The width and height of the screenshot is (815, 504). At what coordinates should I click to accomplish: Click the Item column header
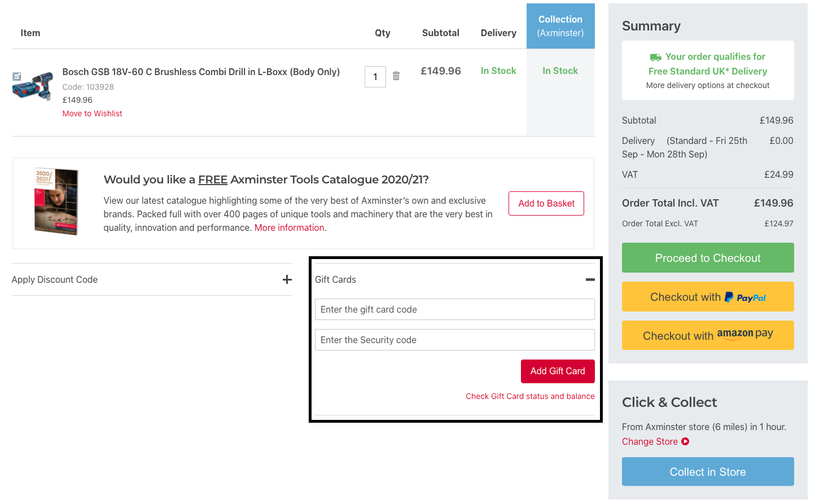tap(30, 33)
